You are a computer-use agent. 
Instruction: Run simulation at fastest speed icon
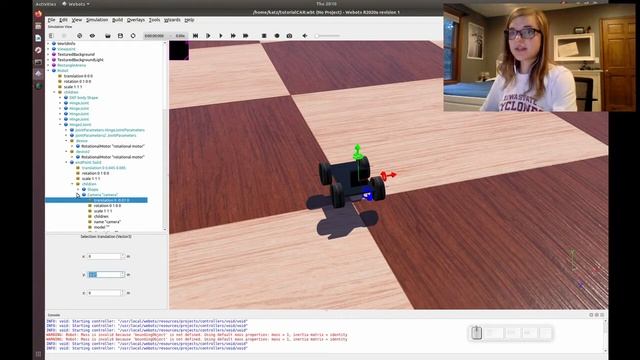pyautogui.click(x=246, y=36)
